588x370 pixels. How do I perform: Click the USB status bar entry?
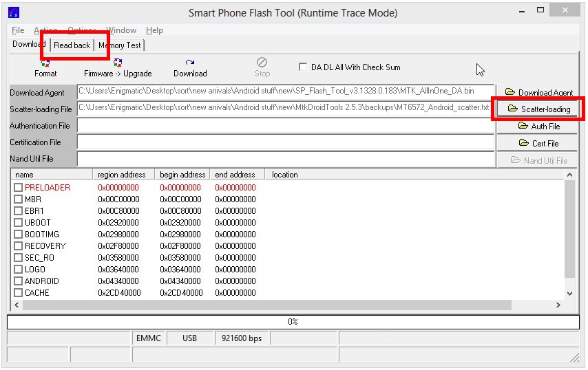point(190,338)
